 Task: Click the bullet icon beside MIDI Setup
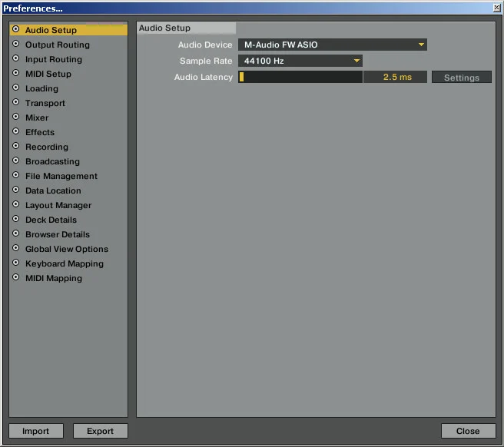click(x=15, y=74)
